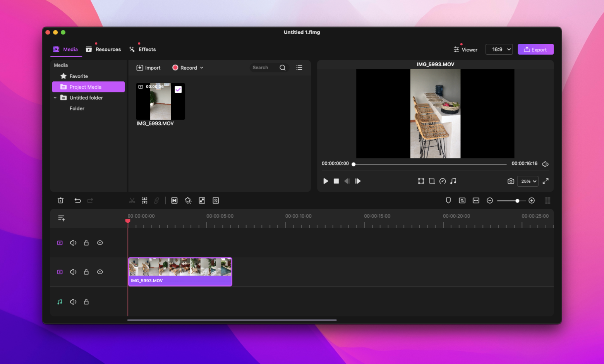Click the group clips icon
The image size is (604, 364).
click(x=144, y=201)
